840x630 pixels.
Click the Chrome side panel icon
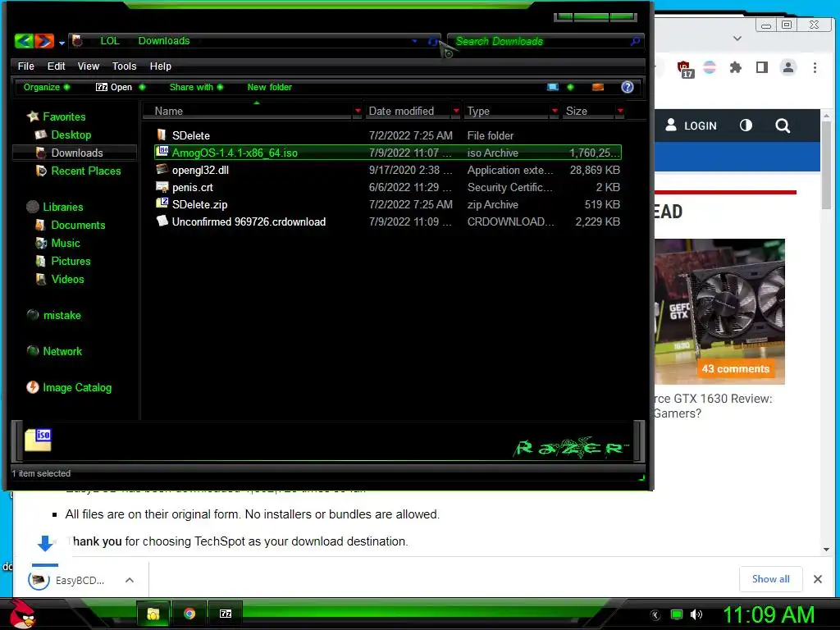tap(762, 67)
